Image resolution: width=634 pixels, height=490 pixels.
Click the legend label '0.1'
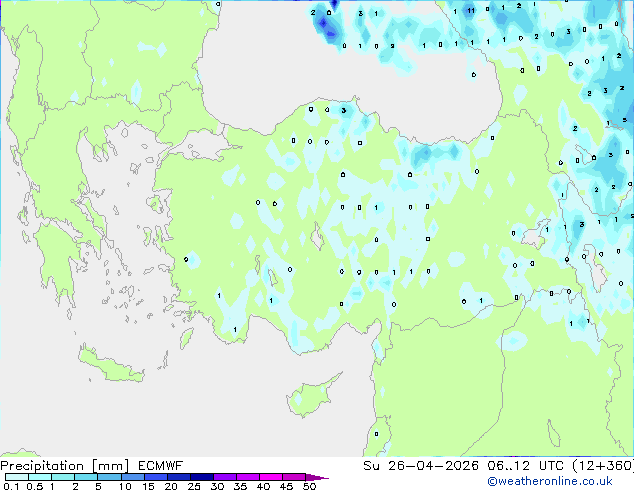click(x=11, y=486)
